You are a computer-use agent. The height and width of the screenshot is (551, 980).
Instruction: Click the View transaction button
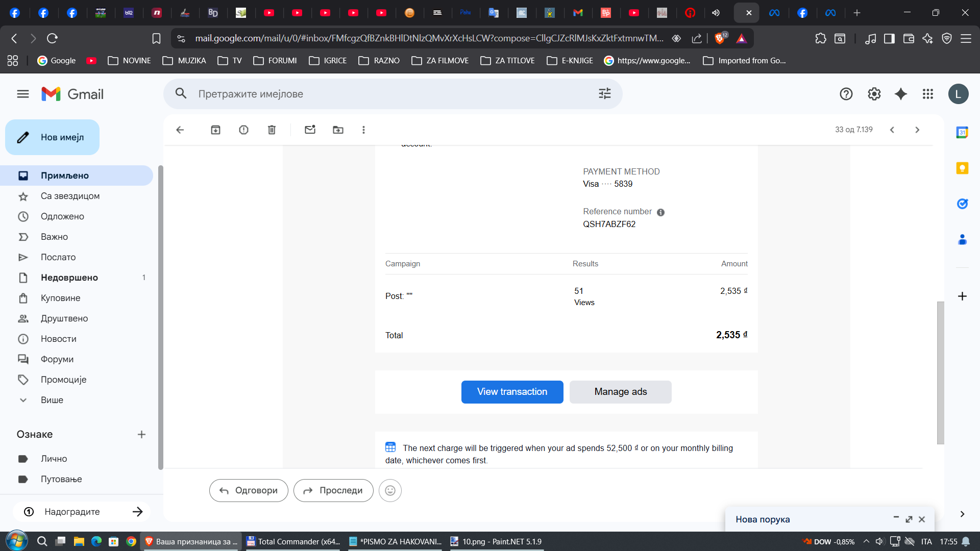pyautogui.click(x=512, y=392)
